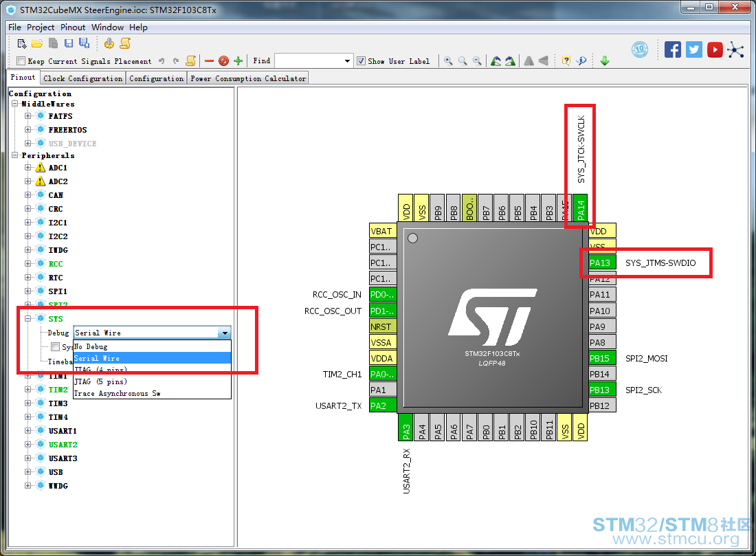Click the 10 years anniversary badge icon
756x556 pixels.
(640, 49)
